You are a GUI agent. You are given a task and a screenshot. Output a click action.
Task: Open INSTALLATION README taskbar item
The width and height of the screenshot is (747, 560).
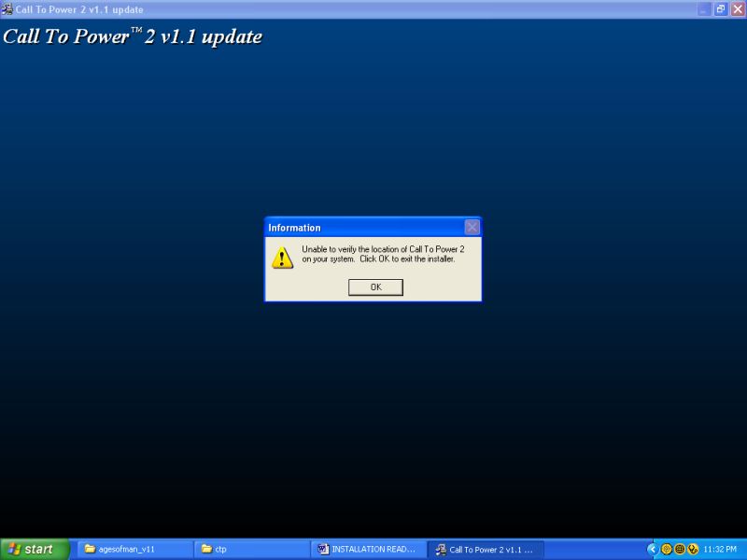[368, 550]
